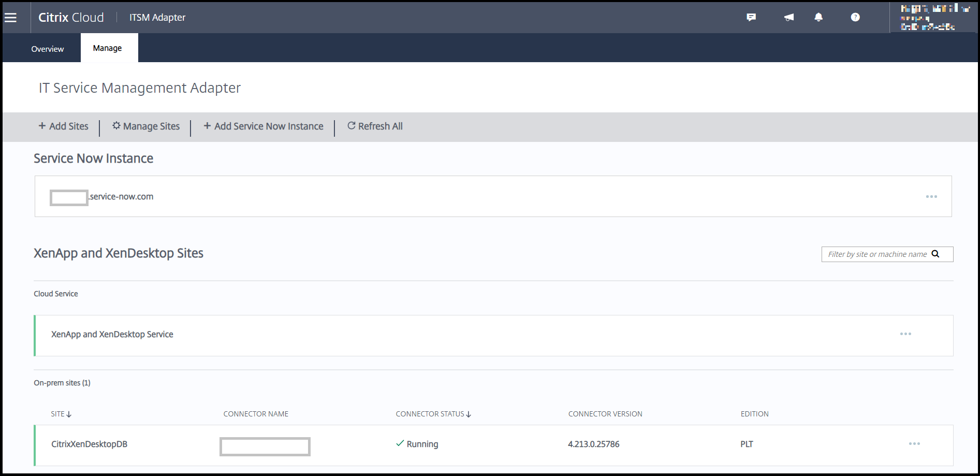Viewport: 980px width, 476px height.
Task: Click the XenApp and XenDesktop Service row
Action: 493,336
